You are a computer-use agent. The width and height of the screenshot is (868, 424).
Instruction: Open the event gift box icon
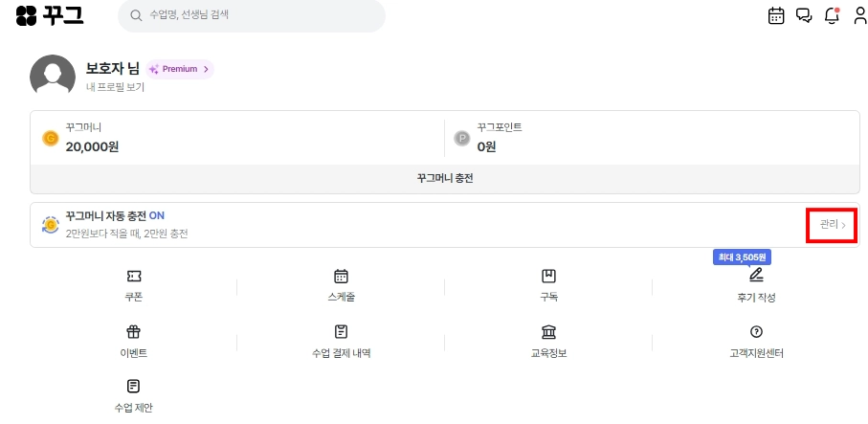point(133,331)
